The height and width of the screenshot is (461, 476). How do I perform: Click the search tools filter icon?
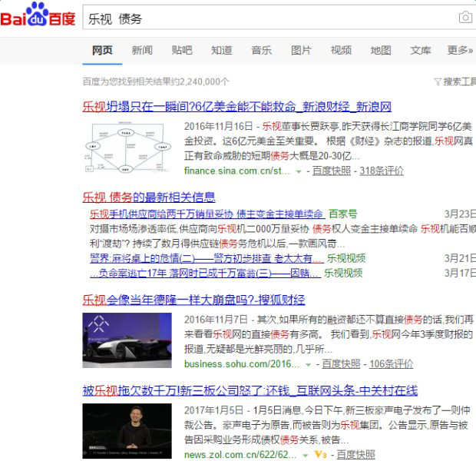coord(438,81)
